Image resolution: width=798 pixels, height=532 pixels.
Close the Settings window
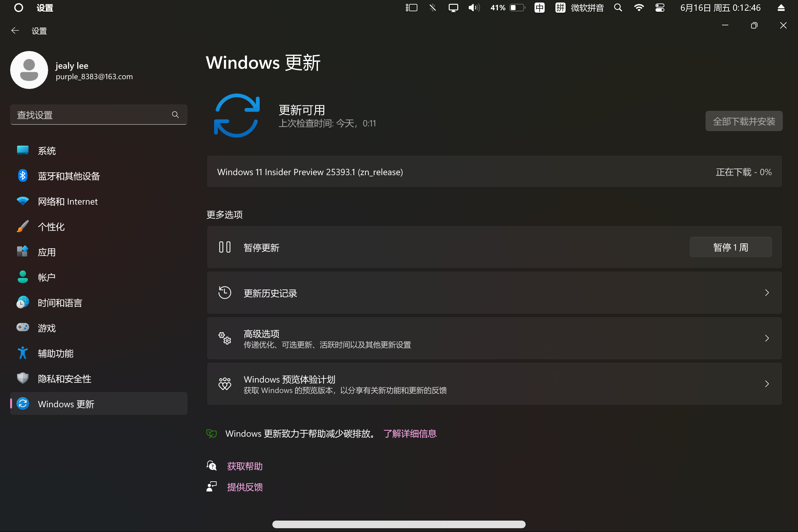tap(783, 25)
